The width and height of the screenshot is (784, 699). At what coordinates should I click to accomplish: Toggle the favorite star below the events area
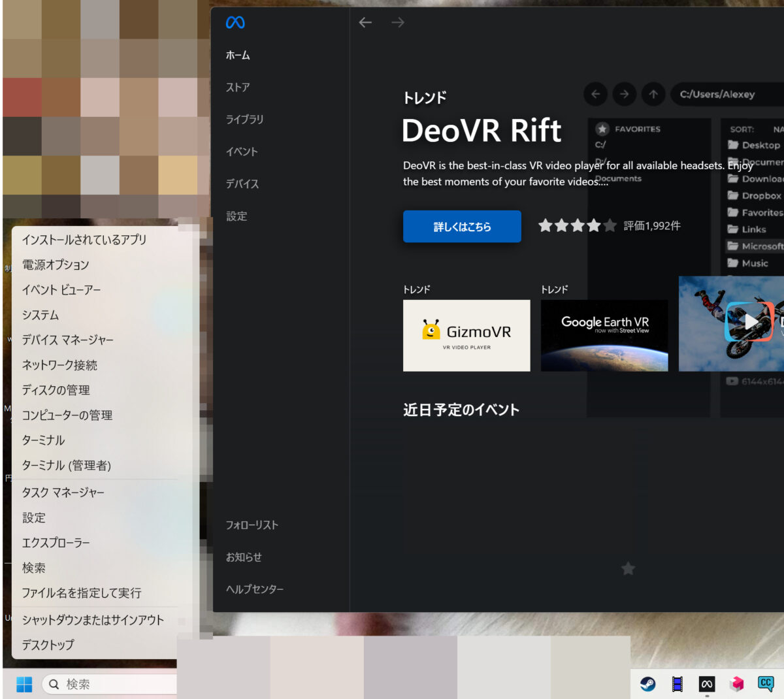(x=628, y=569)
